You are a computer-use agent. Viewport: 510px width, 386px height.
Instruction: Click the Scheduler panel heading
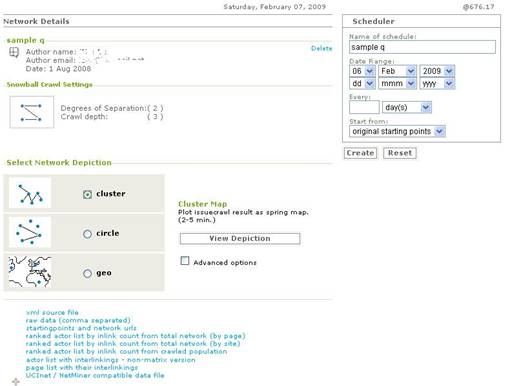(x=373, y=21)
